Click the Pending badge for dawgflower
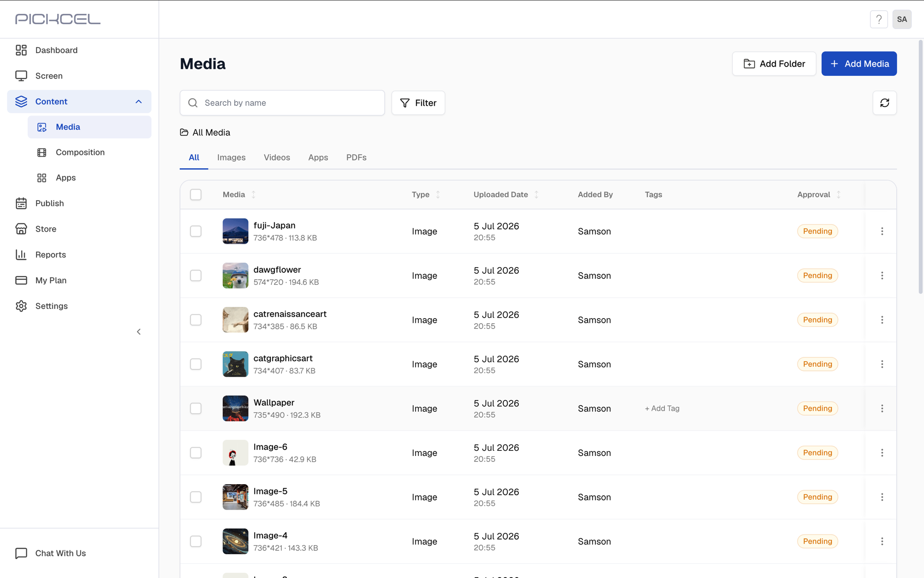 coord(817,276)
